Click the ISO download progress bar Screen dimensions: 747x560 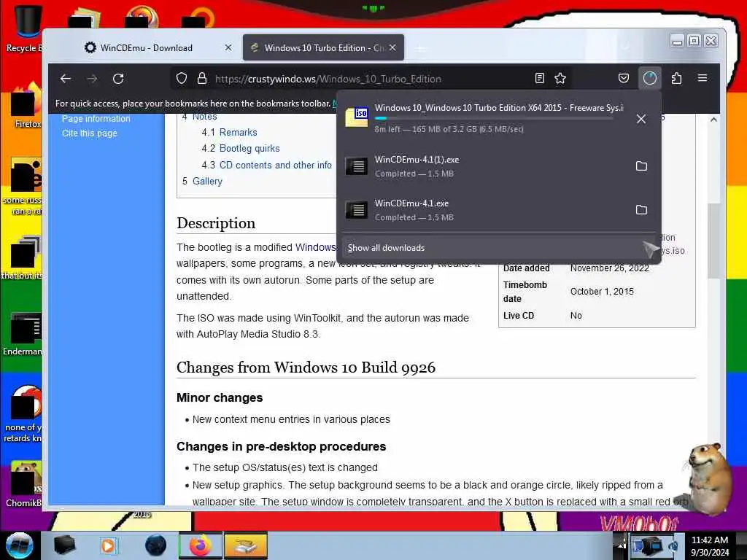494,118
